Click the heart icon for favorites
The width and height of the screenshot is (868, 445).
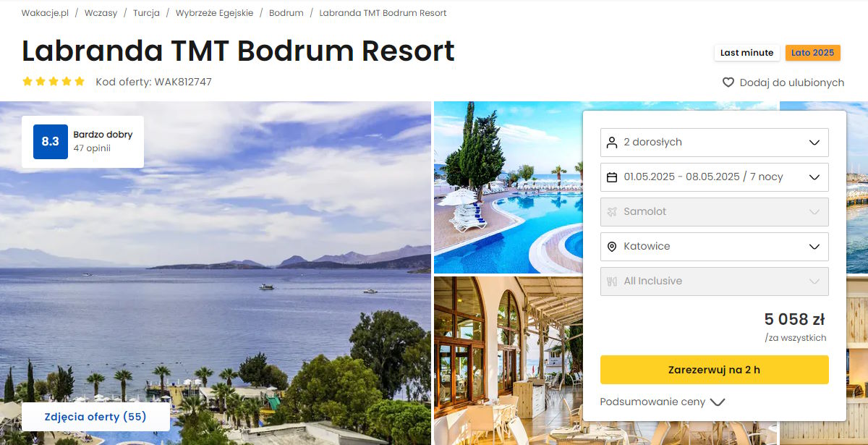click(x=728, y=82)
